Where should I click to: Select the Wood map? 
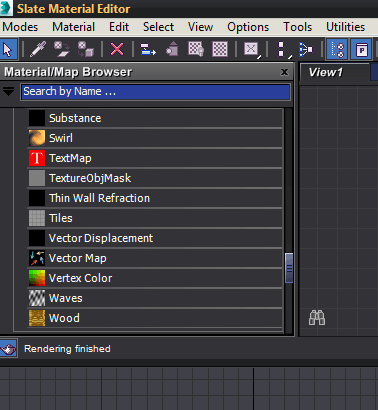coord(155,318)
